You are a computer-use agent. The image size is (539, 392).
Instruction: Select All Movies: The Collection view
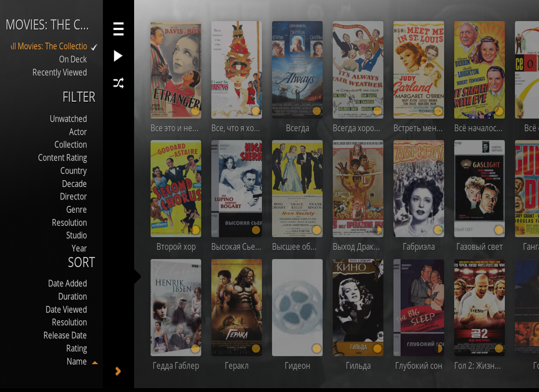tap(49, 46)
